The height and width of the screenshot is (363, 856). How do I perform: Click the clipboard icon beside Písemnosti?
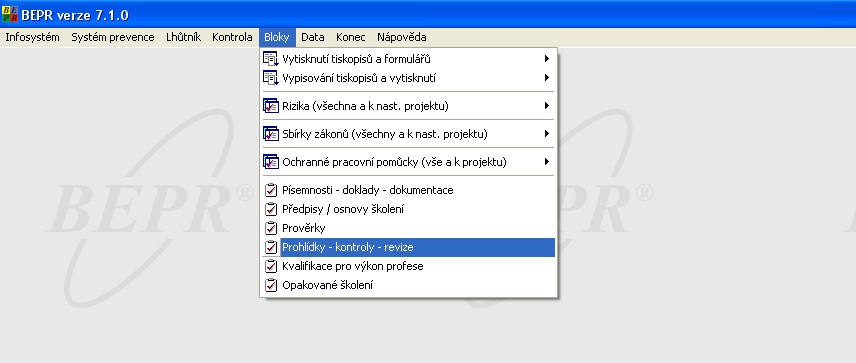(x=271, y=191)
